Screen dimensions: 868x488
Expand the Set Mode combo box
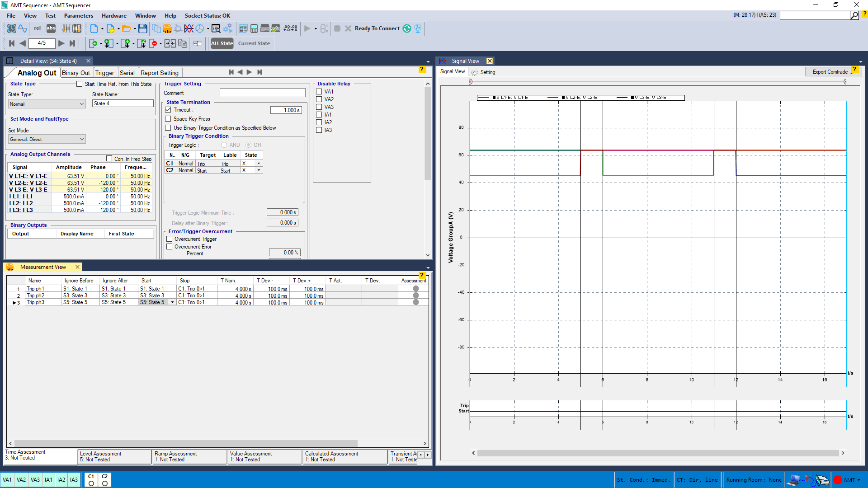(x=47, y=139)
